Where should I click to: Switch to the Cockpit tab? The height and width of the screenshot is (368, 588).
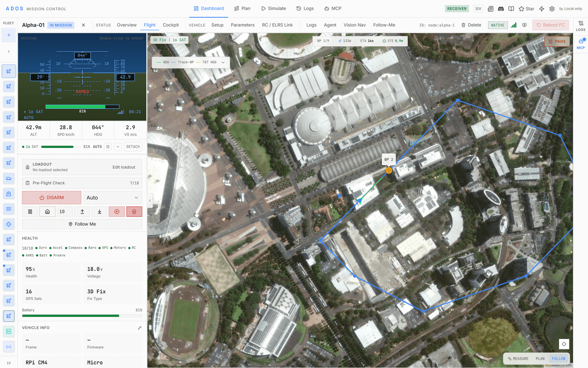[x=171, y=25]
